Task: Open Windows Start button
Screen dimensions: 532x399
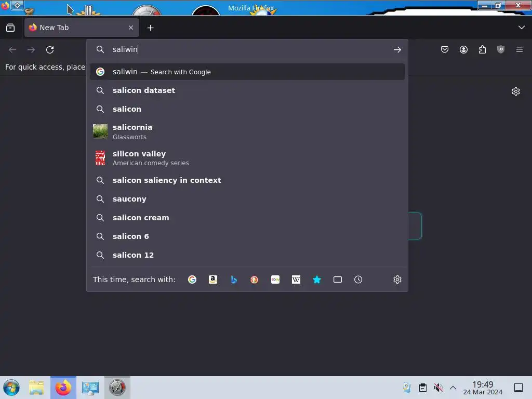Action: [11, 388]
